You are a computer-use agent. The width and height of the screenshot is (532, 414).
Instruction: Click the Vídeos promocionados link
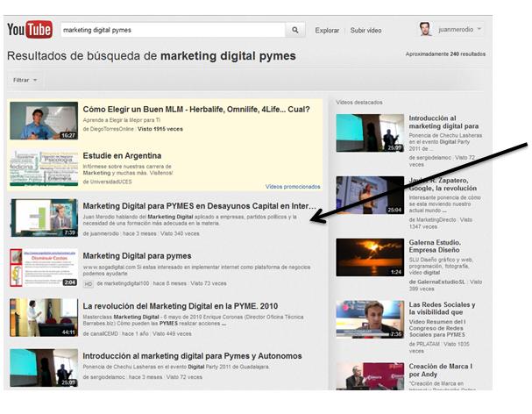293,187
